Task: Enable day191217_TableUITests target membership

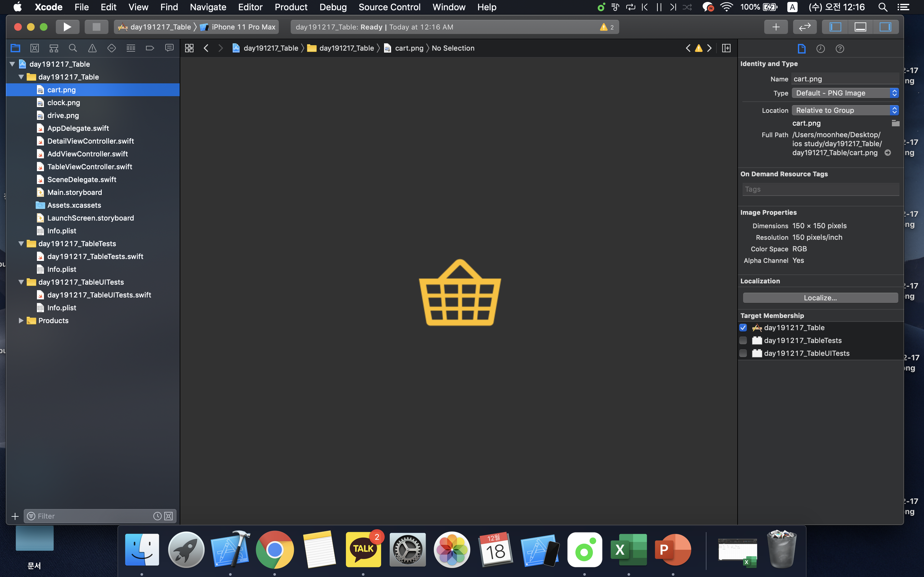Action: pyautogui.click(x=743, y=353)
